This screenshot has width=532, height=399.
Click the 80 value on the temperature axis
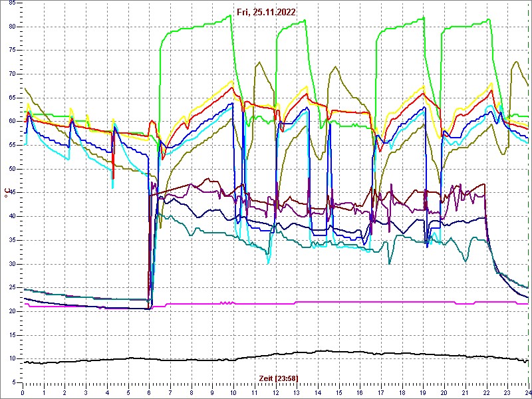[11, 27]
